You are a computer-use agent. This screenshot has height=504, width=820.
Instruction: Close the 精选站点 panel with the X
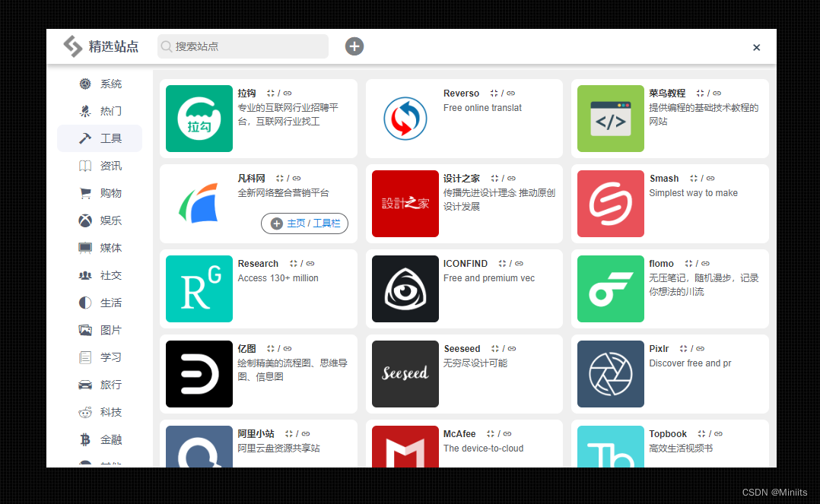click(x=756, y=48)
